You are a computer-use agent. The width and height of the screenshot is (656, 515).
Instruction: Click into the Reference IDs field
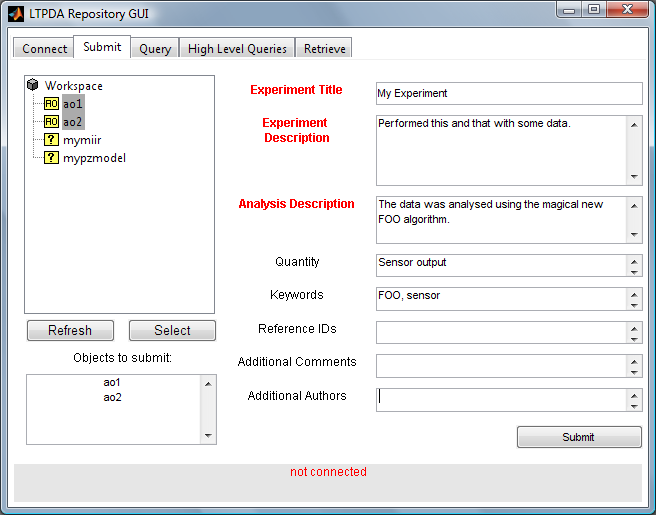coord(501,332)
